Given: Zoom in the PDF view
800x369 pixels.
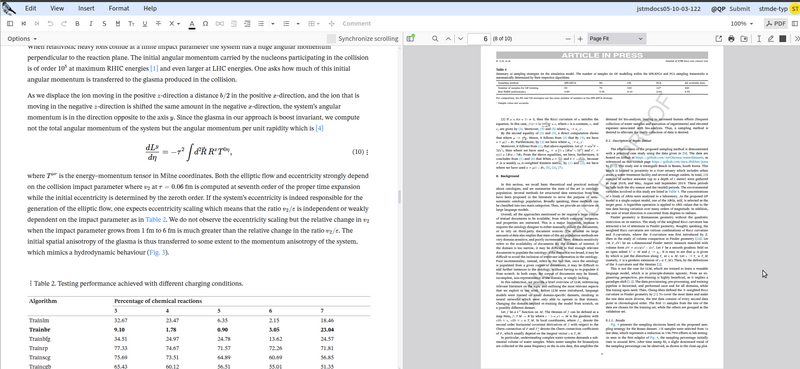Looking at the screenshot, I should click(x=580, y=39).
